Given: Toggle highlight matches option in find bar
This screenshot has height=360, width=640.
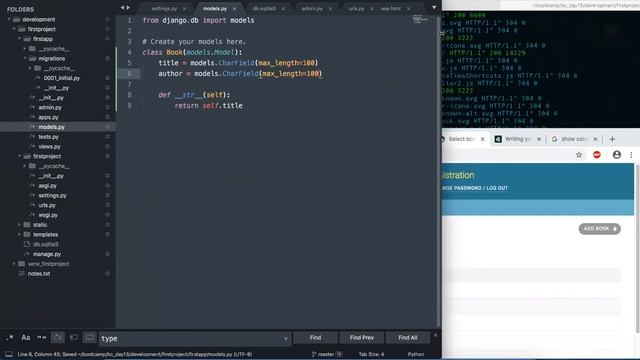Looking at the screenshot, I should 89,338.
